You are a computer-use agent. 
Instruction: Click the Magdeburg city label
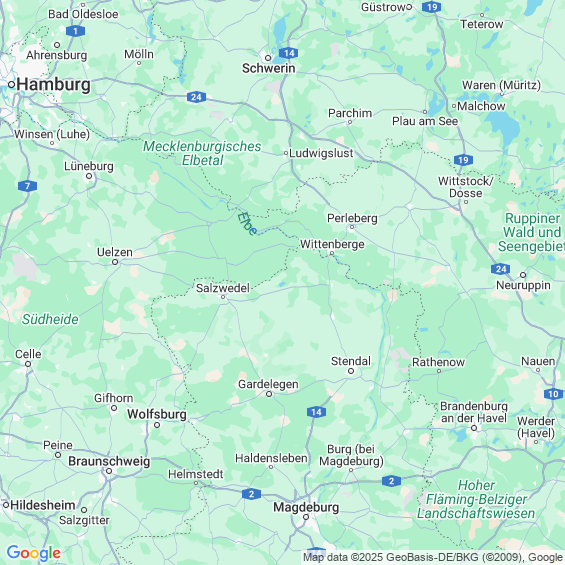pyautogui.click(x=306, y=507)
